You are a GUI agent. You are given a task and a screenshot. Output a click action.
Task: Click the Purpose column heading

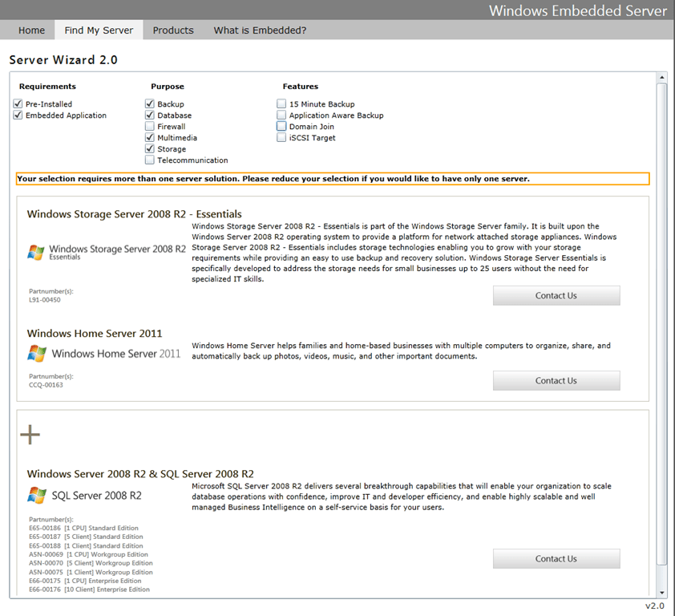pyautogui.click(x=168, y=86)
